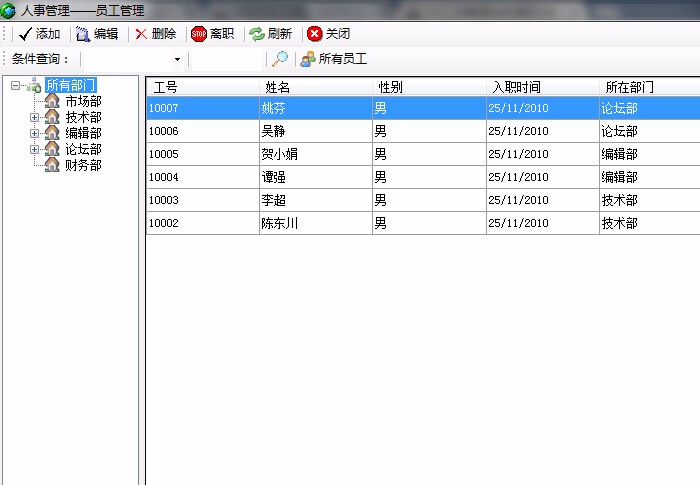The height and width of the screenshot is (485, 700).
Task: Click the name cell 贺小娟
Action: coord(316,154)
